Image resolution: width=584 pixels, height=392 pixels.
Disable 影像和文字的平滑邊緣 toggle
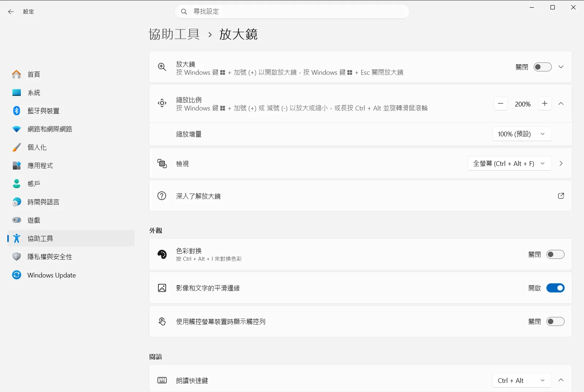point(556,288)
